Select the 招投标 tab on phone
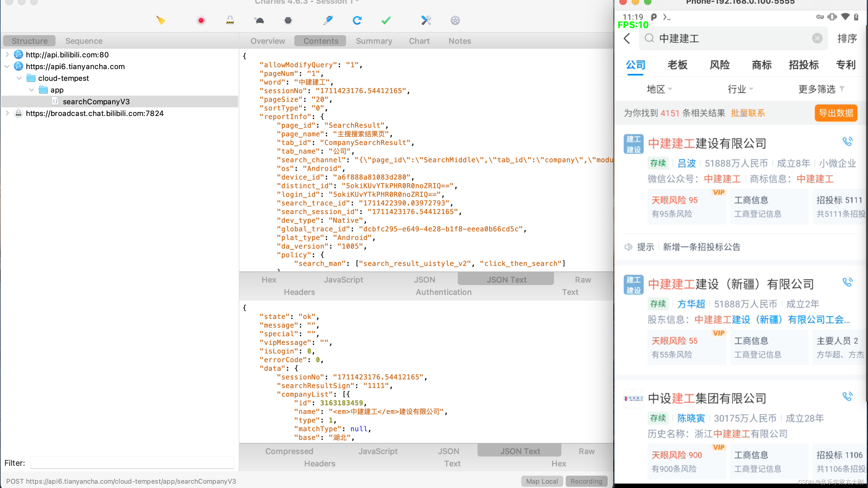Viewport: 868px width, 488px height. [804, 64]
